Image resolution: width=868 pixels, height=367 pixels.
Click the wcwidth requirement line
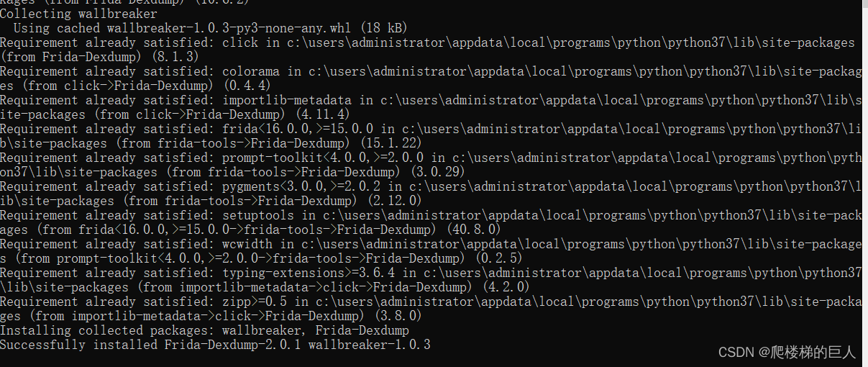(431, 251)
